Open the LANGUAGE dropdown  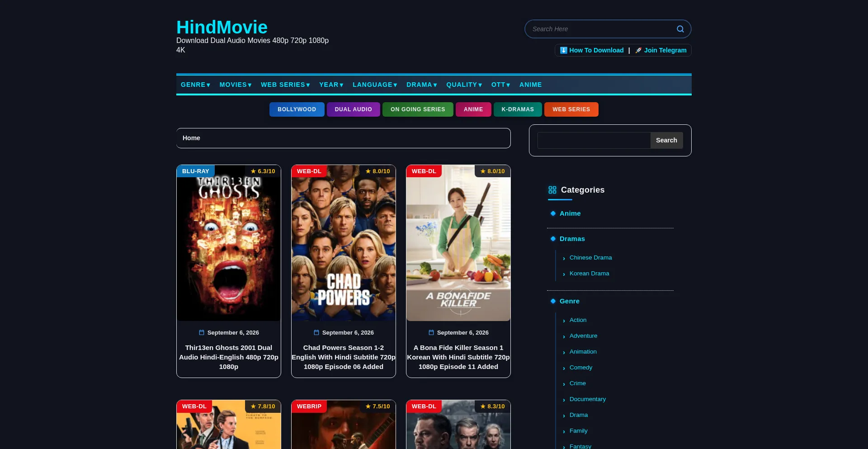coord(375,85)
